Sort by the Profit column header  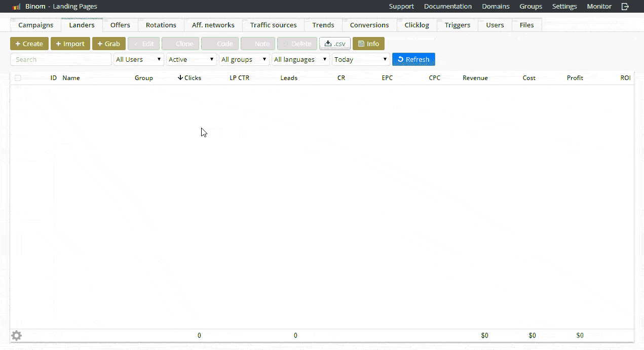pos(575,78)
